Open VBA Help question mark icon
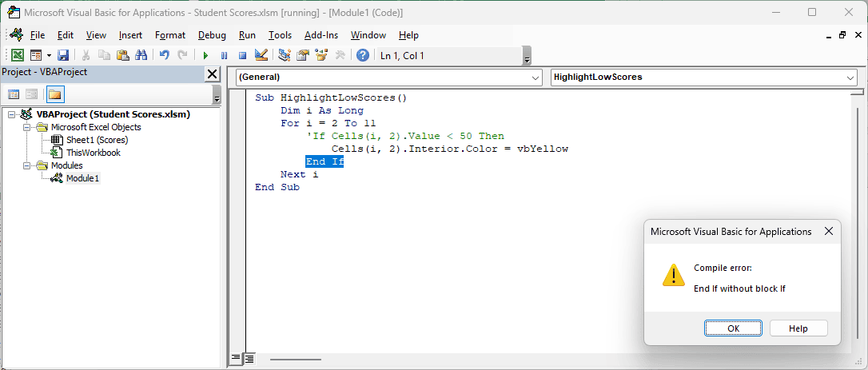 click(x=363, y=55)
